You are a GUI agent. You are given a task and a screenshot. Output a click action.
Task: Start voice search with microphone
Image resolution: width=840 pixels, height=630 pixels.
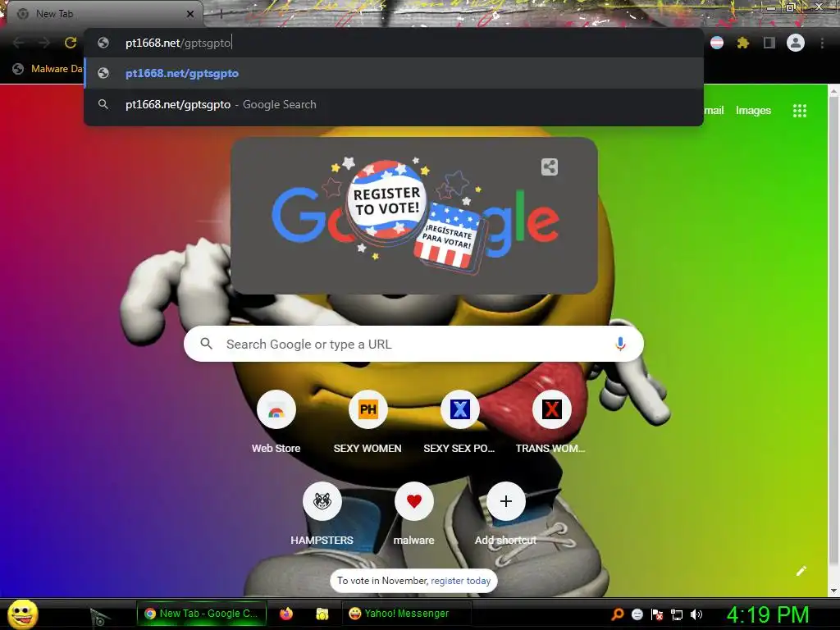(620, 344)
